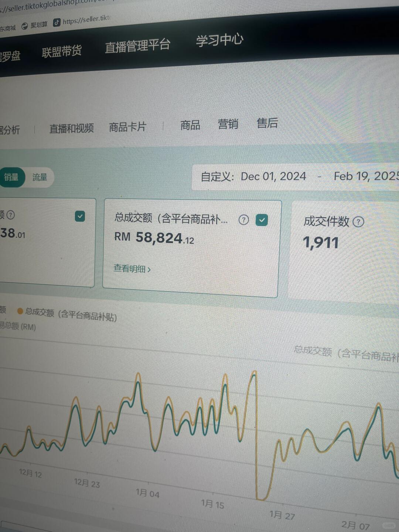Switch to the 流量 toggle option
Image resolution: width=399 pixels, height=532 pixels.
[40, 177]
